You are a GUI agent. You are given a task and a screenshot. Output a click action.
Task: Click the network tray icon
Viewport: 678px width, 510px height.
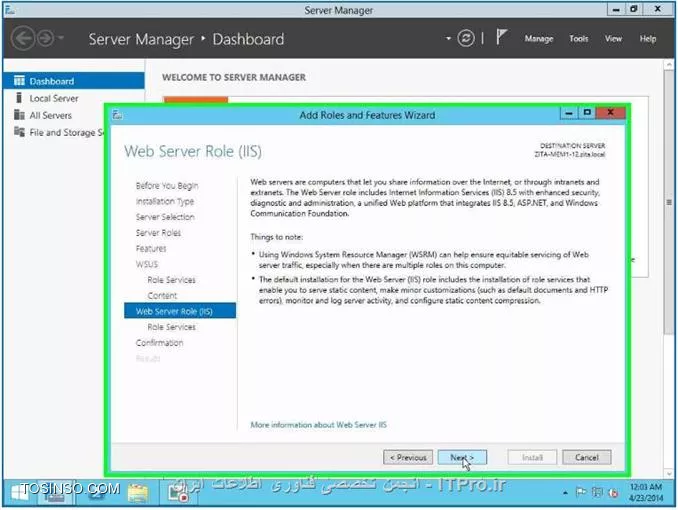pos(597,492)
